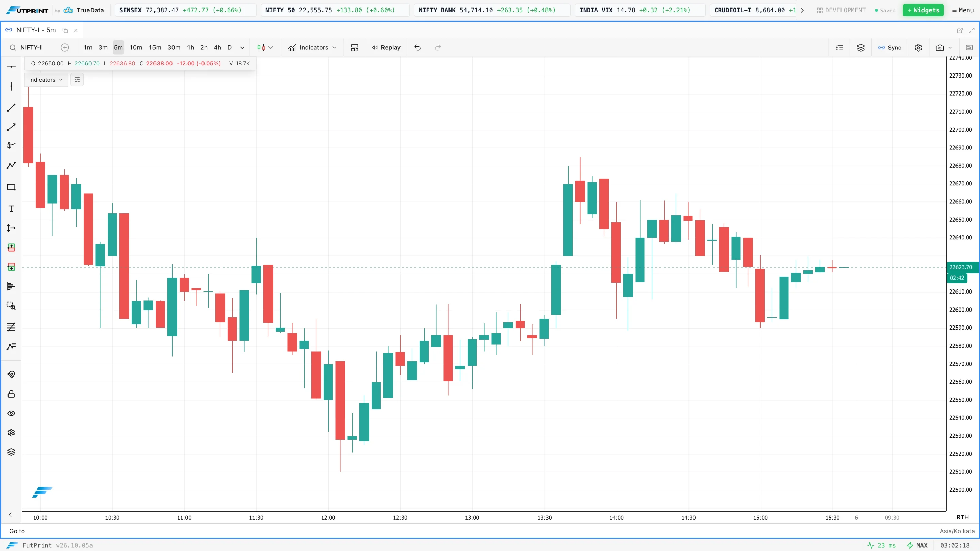
Task: Activate the zoom-in selection tool
Action: click(11, 306)
